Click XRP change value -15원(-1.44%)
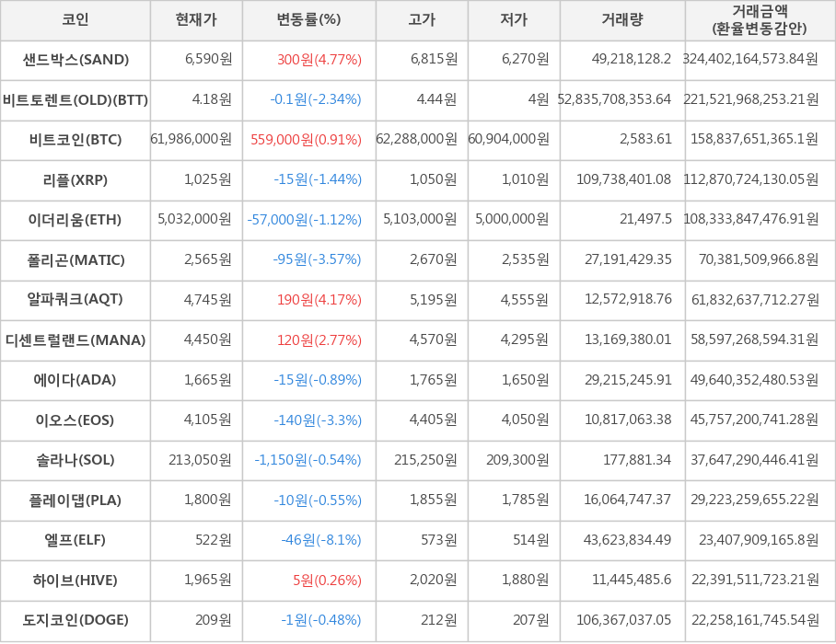Screen dimensions: 836x644 pyautogui.click(x=318, y=179)
